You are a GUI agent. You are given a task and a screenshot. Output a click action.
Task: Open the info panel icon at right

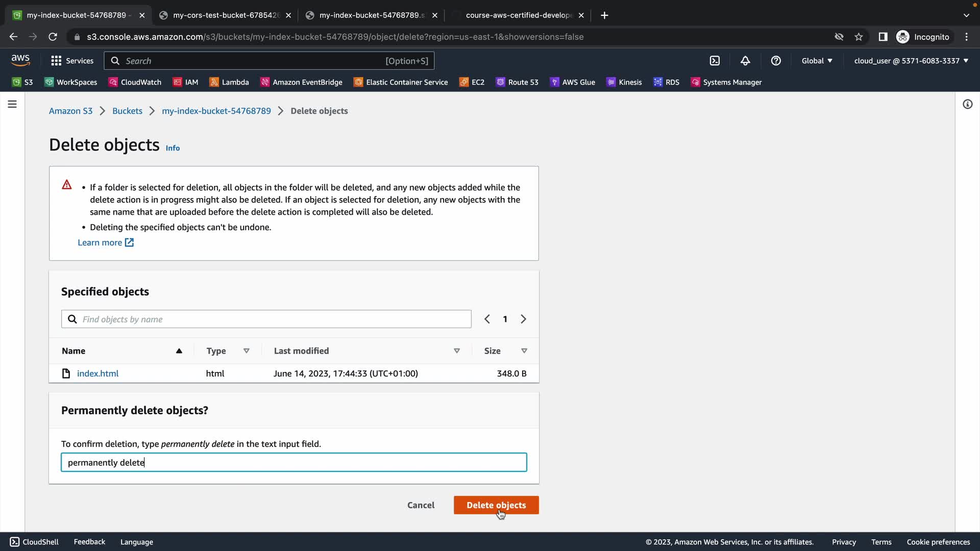click(x=967, y=104)
